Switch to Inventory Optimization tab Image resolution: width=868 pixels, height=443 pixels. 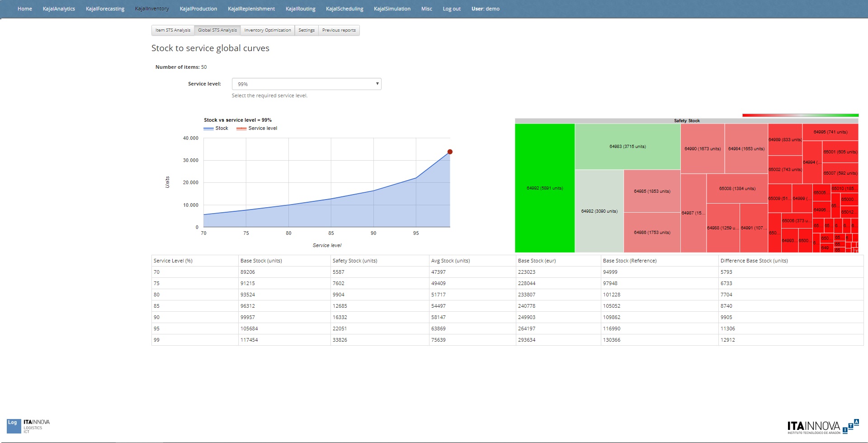click(268, 30)
